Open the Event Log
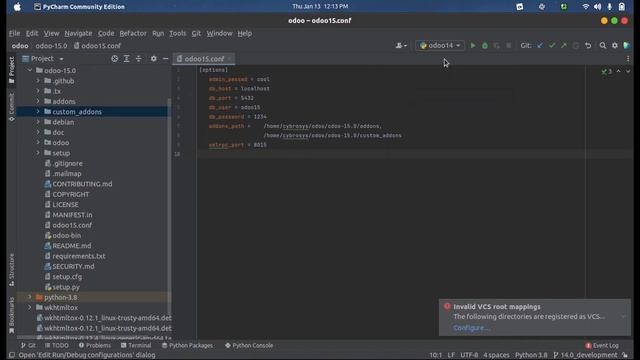Viewport: 640px width, 360px height. click(602, 345)
